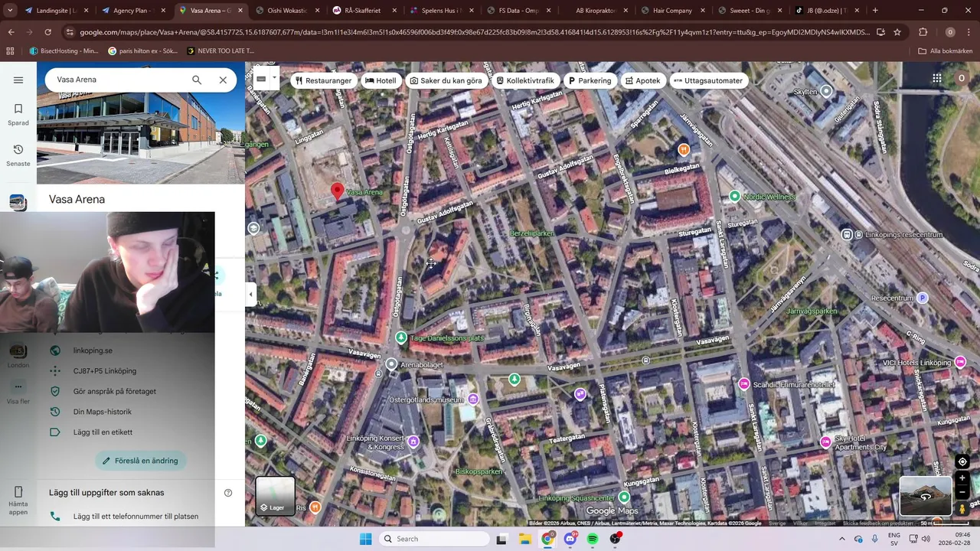Click VICI Hotels Linköping marker
Viewport: 980px width, 551px height.
pyautogui.click(x=960, y=362)
